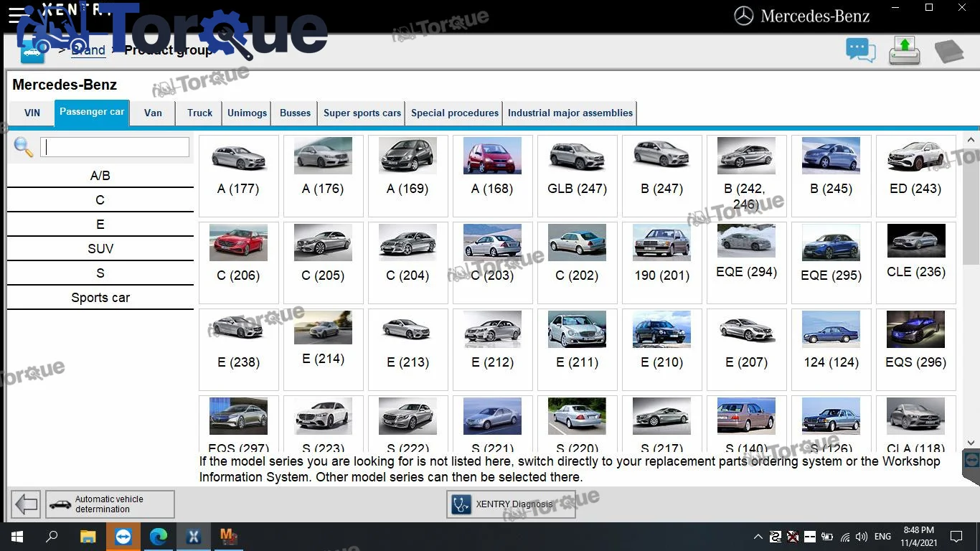Filter by Sports car category
Screen dimensions: 980x551
100,298
